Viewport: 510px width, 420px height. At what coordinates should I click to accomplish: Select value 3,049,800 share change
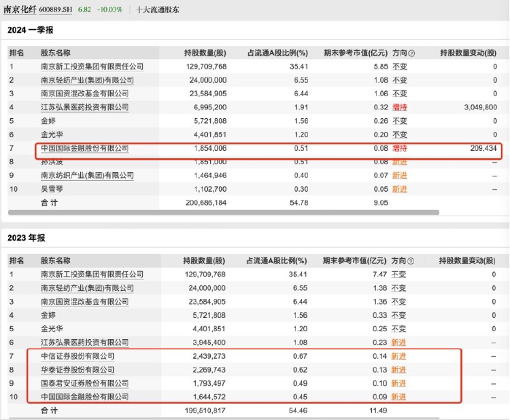(480, 107)
